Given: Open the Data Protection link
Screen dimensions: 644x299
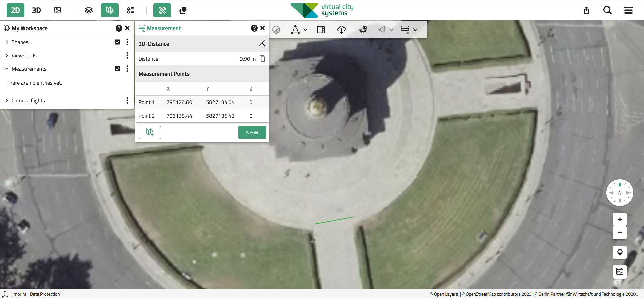Looking at the screenshot, I should [45, 294].
